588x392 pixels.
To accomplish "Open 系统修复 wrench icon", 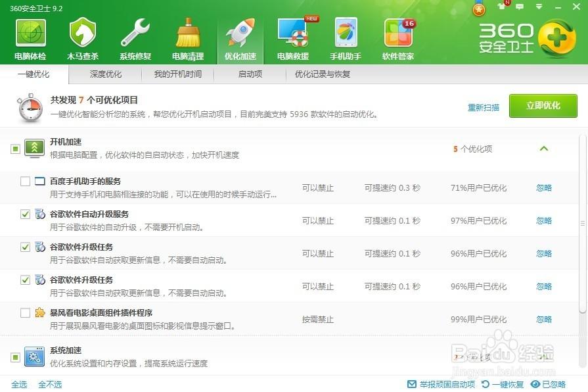I will (135, 33).
